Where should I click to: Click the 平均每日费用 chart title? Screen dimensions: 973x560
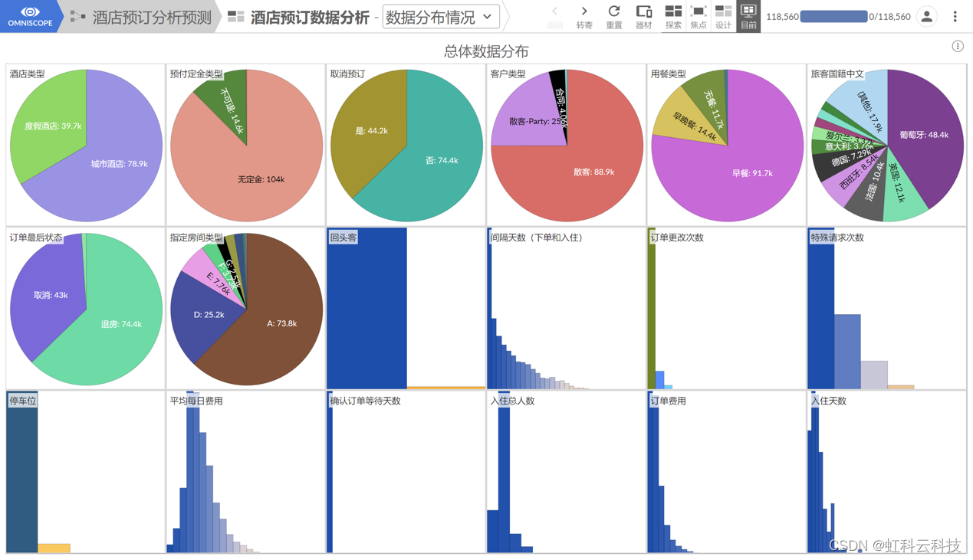(197, 401)
